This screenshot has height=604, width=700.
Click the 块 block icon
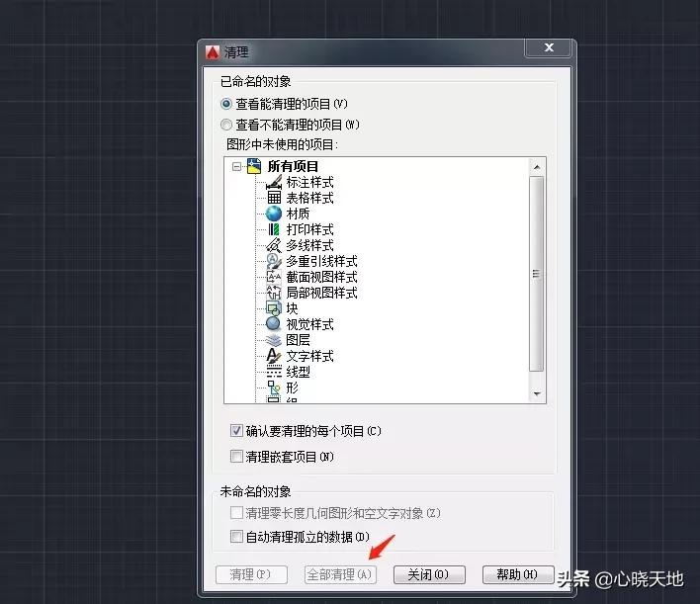coord(274,308)
